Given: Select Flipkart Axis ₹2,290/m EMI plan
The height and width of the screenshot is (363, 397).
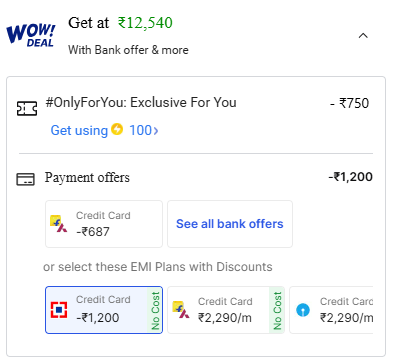Looking at the screenshot, I should tap(226, 310).
